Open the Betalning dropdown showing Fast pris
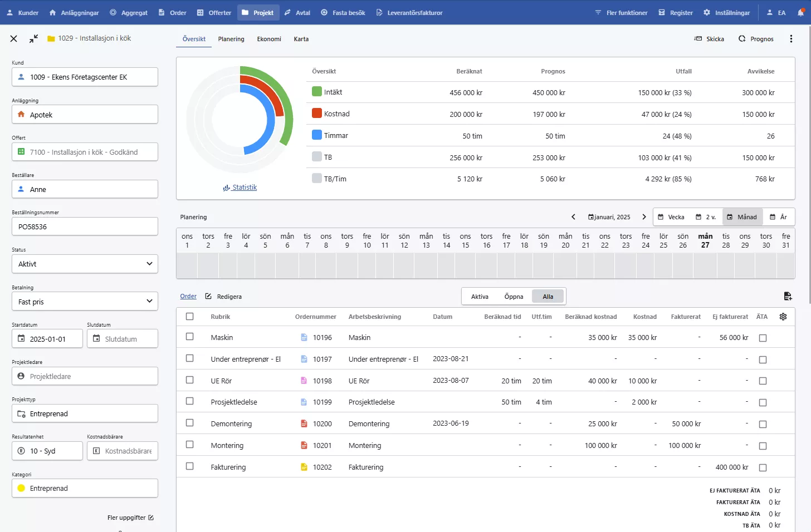811x532 pixels. tap(85, 302)
